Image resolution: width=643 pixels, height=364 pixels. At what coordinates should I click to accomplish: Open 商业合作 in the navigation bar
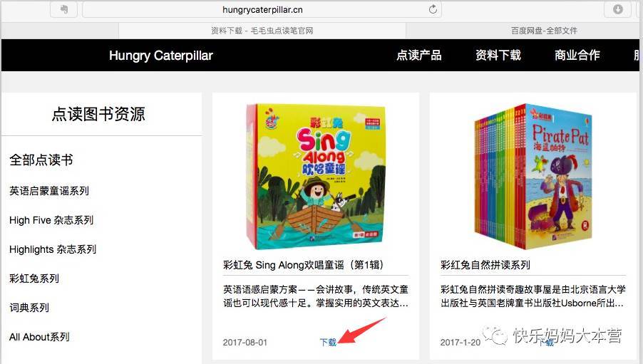(577, 55)
